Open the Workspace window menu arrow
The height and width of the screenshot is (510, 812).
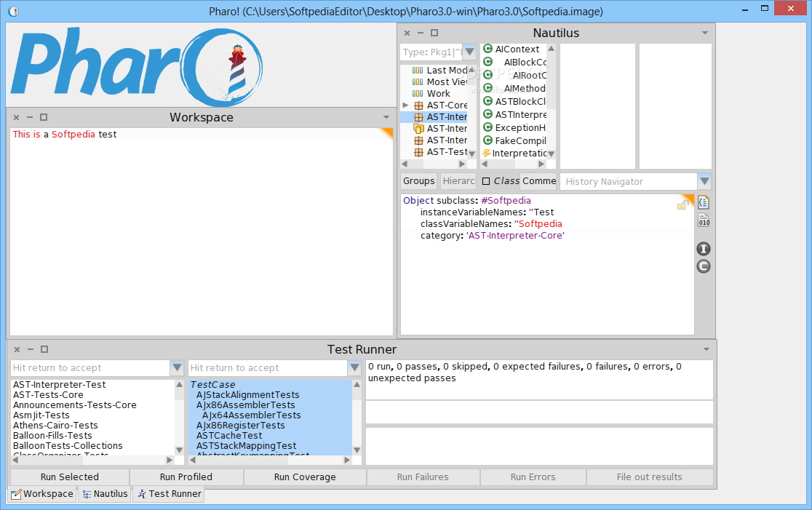click(x=386, y=118)
